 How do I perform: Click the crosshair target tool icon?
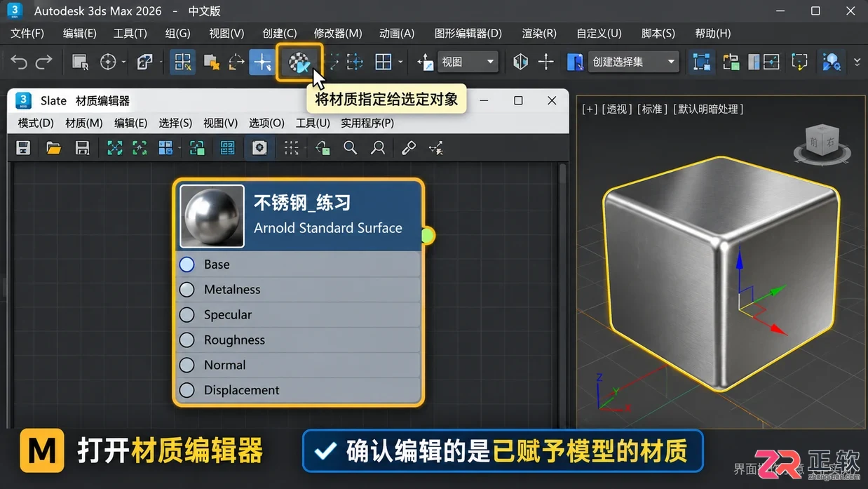108,62
